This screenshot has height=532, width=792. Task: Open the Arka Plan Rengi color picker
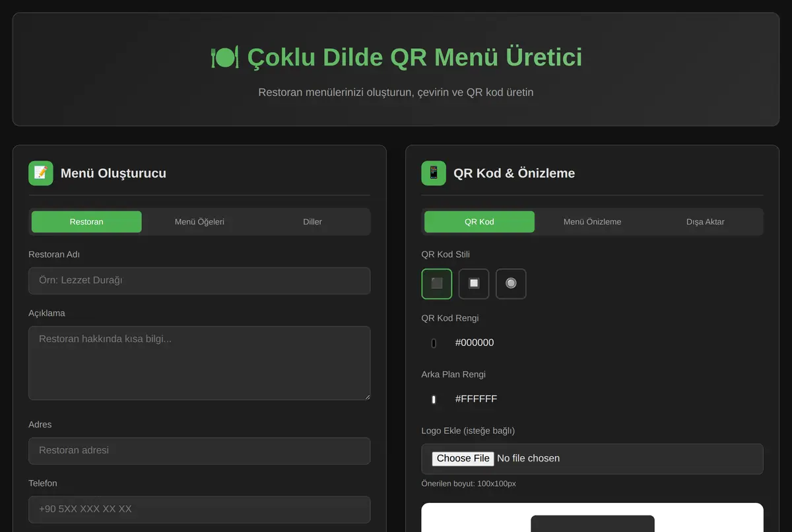pos(434,399)
